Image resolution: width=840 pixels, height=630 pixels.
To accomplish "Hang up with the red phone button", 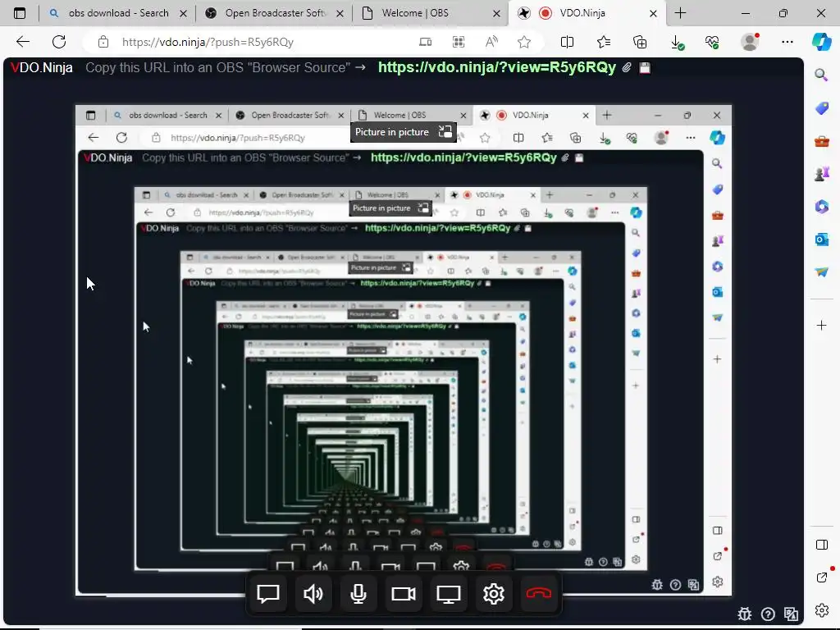I will 538,594.
